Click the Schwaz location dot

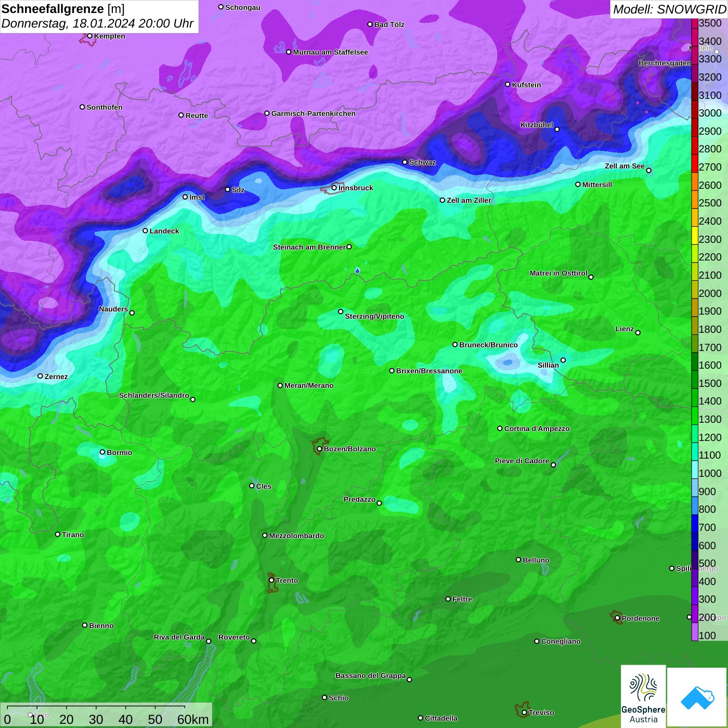[405, 162]
